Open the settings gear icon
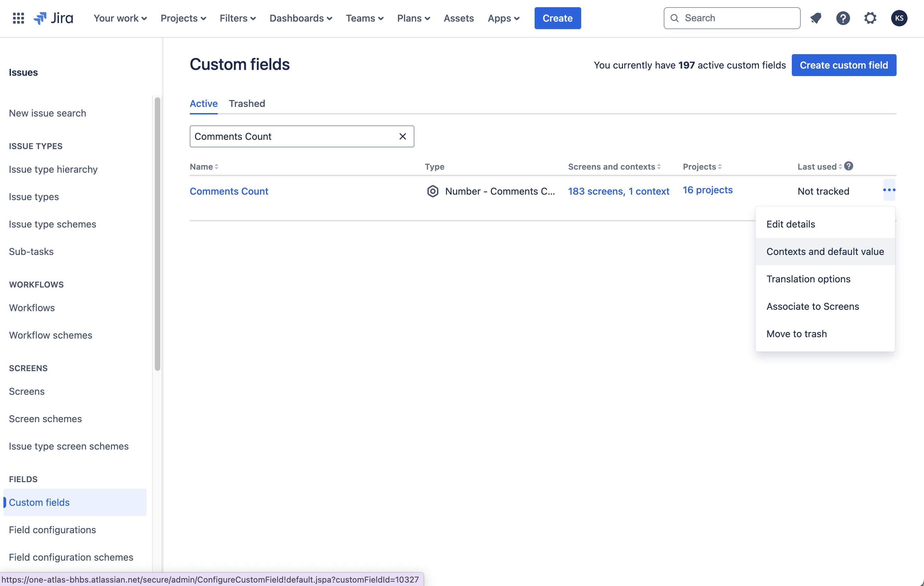Screen dimensions: 924x586 point(870,18)
